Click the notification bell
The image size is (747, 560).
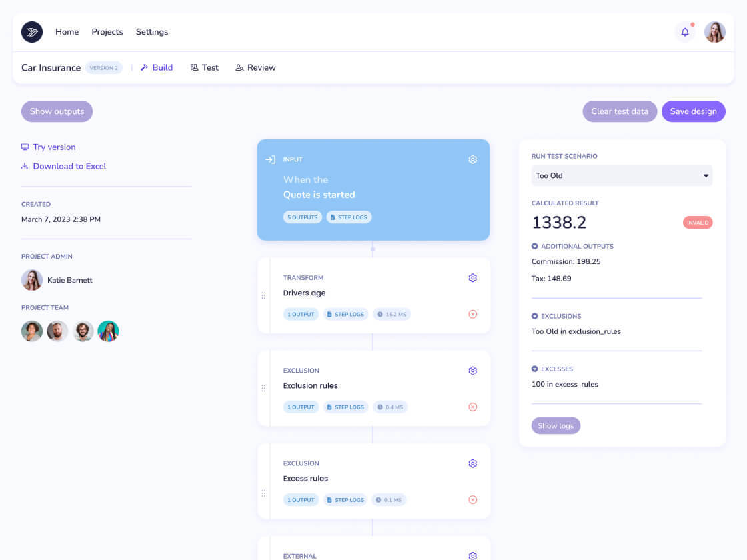tap(684, 31)
